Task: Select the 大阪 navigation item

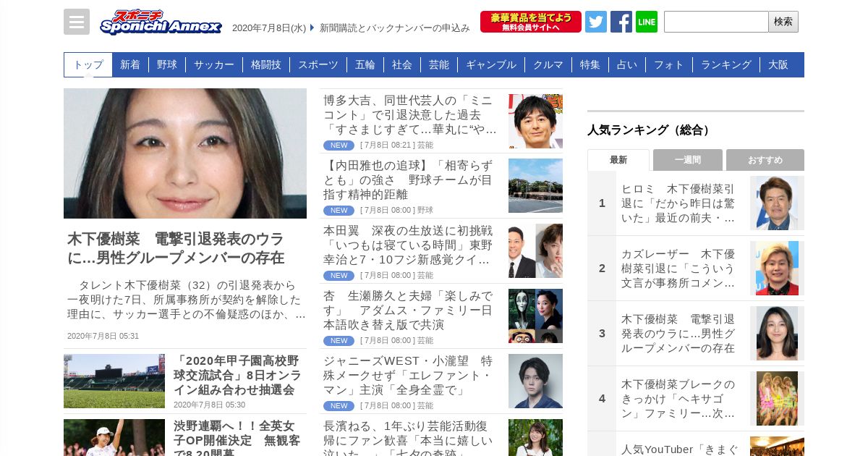Action: pos(778,64)
